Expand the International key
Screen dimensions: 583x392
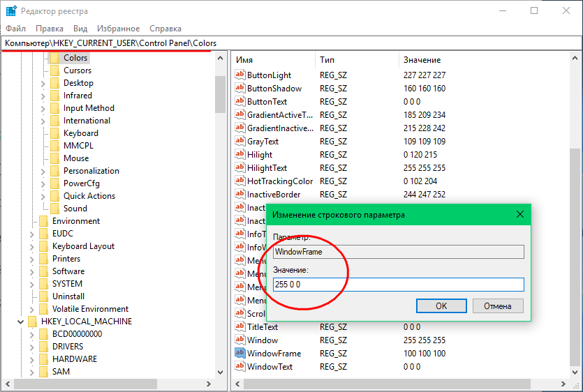(43, 121)
